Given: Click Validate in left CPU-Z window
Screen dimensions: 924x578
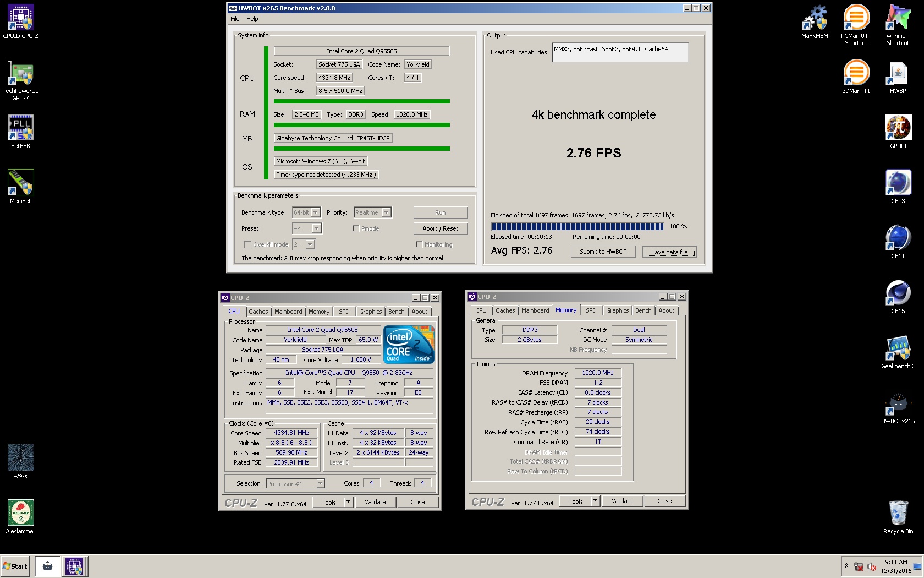Looking at the screenshot, I should point(375,502).
